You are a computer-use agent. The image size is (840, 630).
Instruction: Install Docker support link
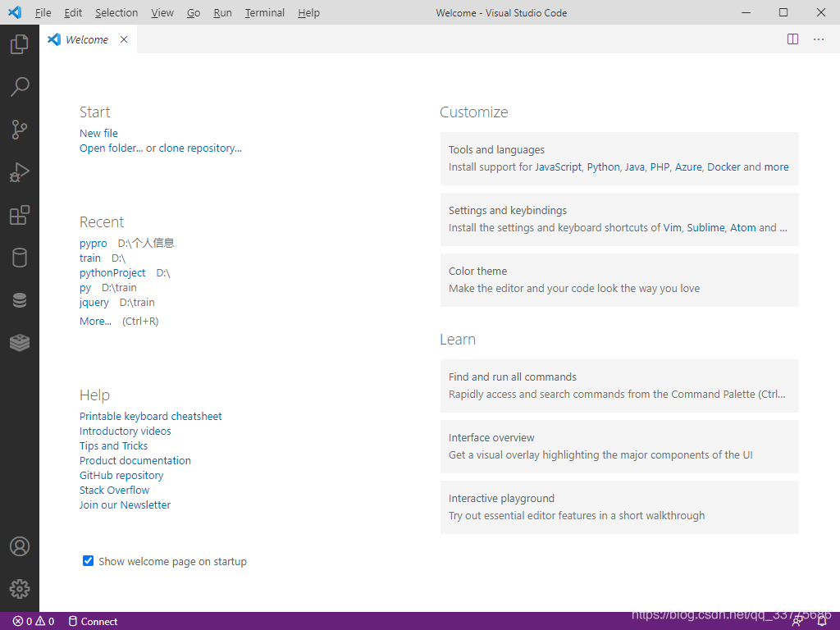point(724,167)
